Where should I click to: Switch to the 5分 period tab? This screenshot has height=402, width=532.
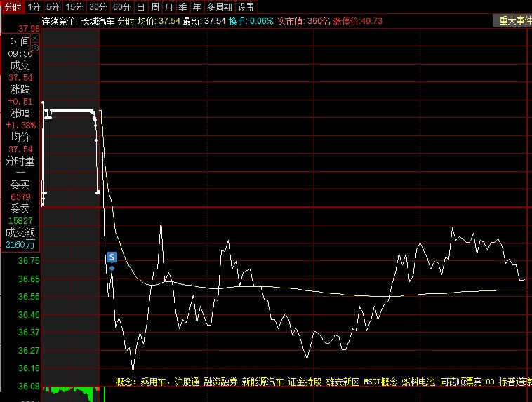click(x=53, y=7)
